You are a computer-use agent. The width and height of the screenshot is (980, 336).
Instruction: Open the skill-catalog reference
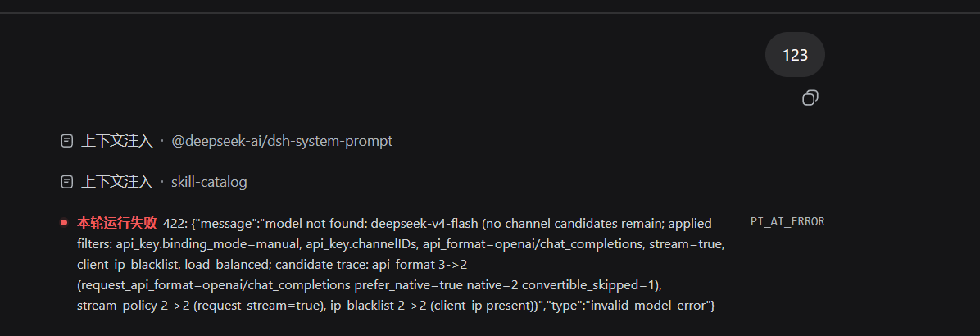point(209,183)
